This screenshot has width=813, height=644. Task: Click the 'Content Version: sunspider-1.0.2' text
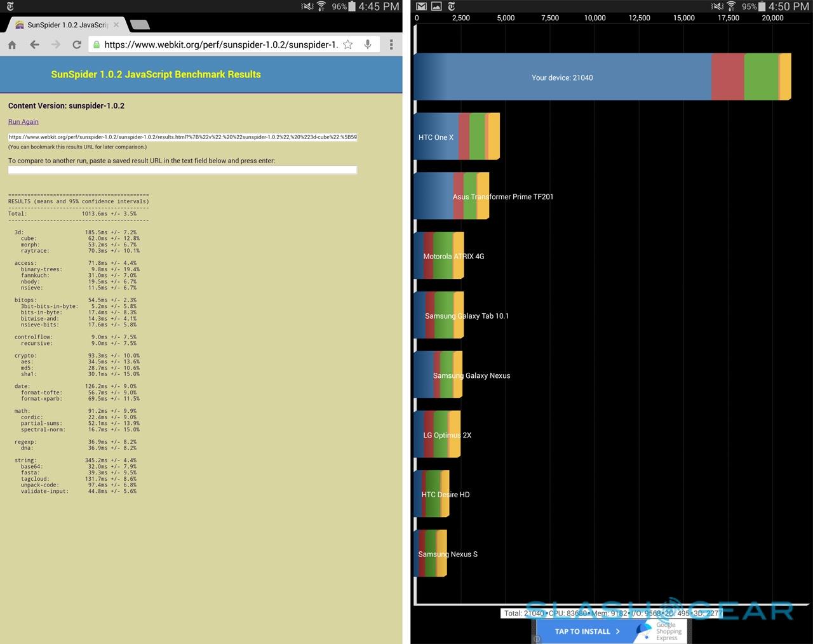66,106
